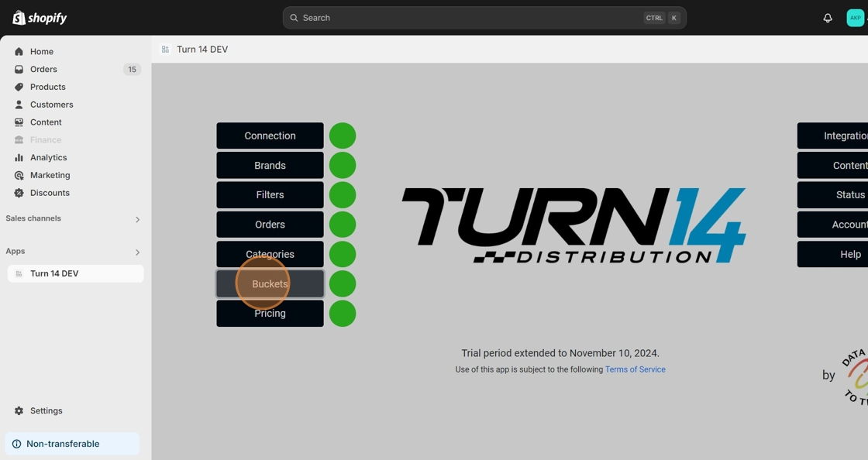Click the Turn 14 DEV page title
Image resolution: width=868 pixels, height=460 pixels.
[202, 50]
